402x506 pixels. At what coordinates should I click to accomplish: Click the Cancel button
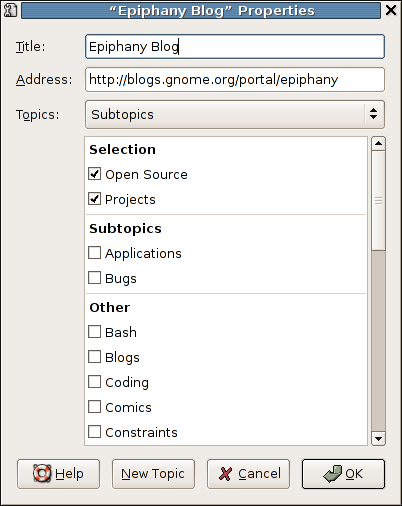click(x=248, y=474)
